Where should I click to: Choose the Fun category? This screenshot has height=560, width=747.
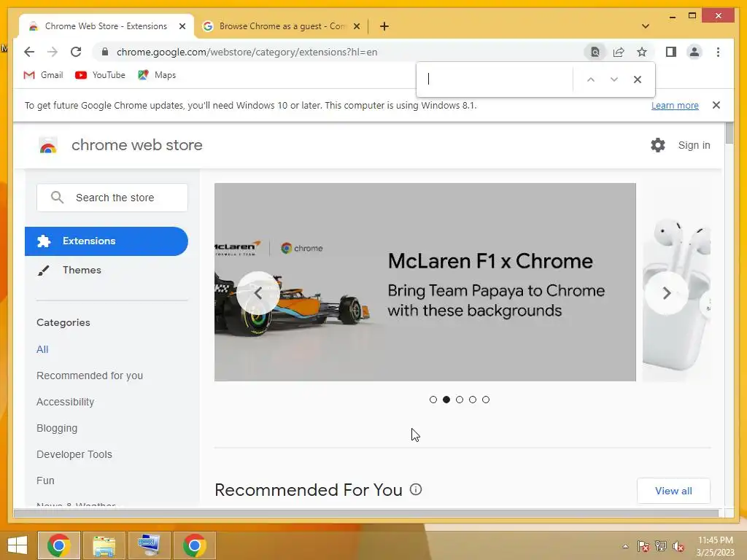tap(45, 481)
